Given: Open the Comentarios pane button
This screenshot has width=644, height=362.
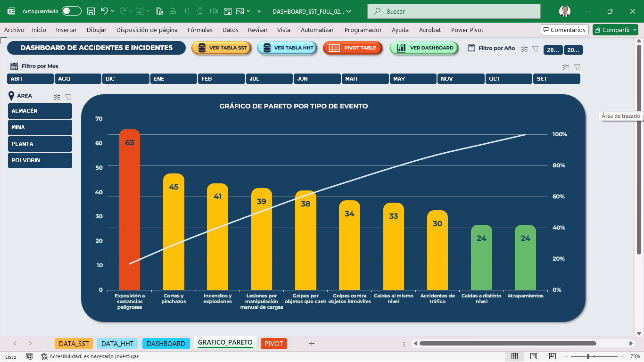Looking at the screenshot, I should click(565, 30).
